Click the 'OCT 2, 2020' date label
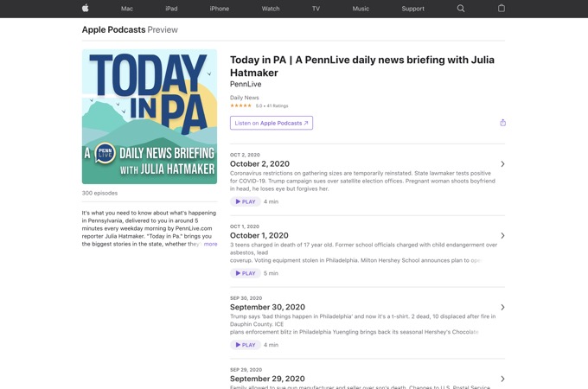This screenshot has height=389, width=588. tap(245, 155)
